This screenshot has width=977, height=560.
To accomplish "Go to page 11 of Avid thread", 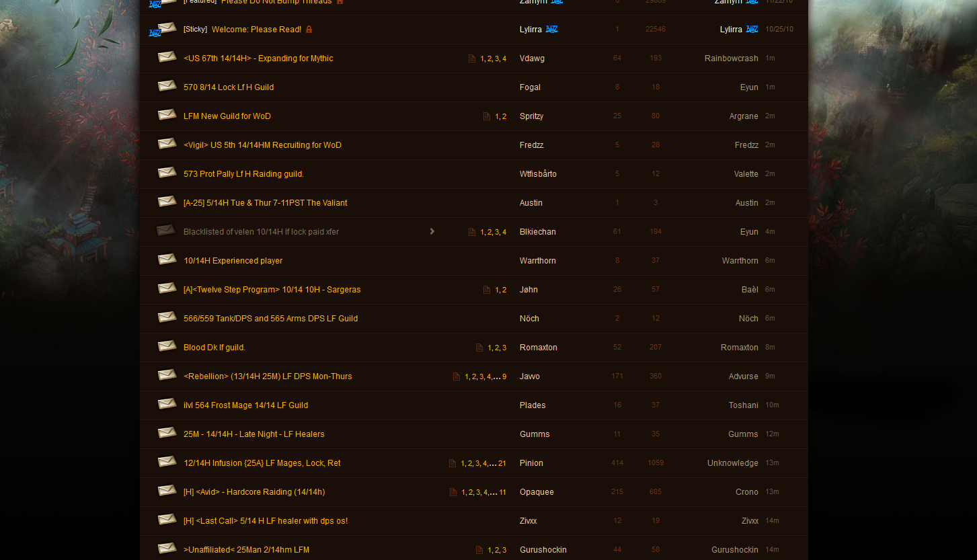I will pos(502,492).
